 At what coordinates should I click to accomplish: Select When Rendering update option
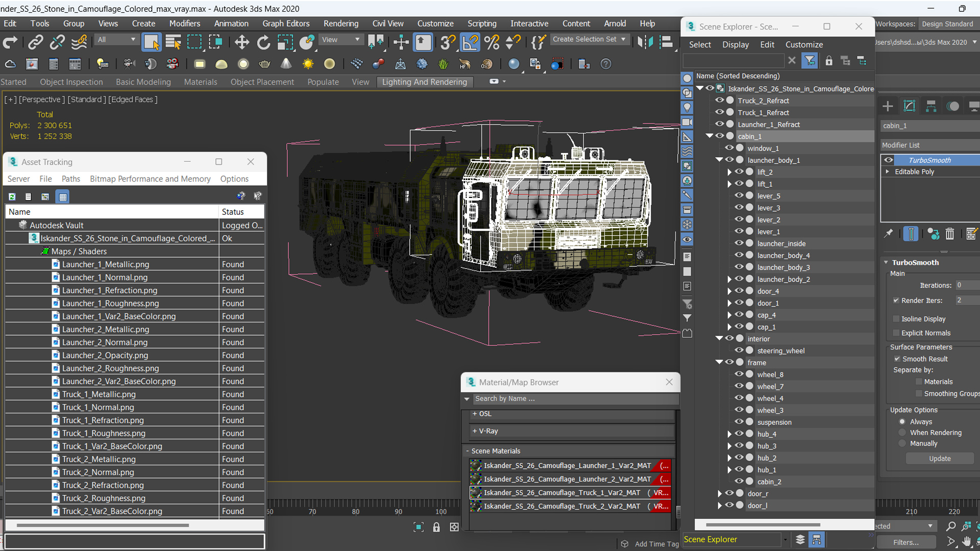click(x=902, y=433)
